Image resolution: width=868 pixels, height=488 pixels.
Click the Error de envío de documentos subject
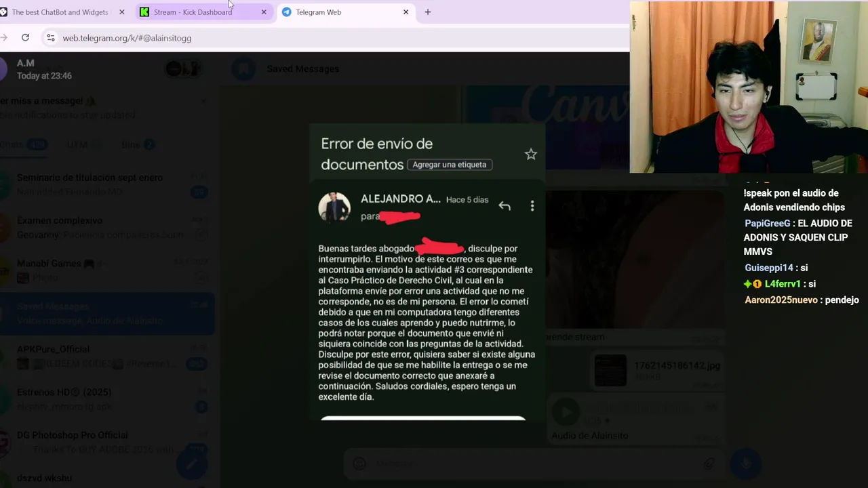[x=376, y=154]
